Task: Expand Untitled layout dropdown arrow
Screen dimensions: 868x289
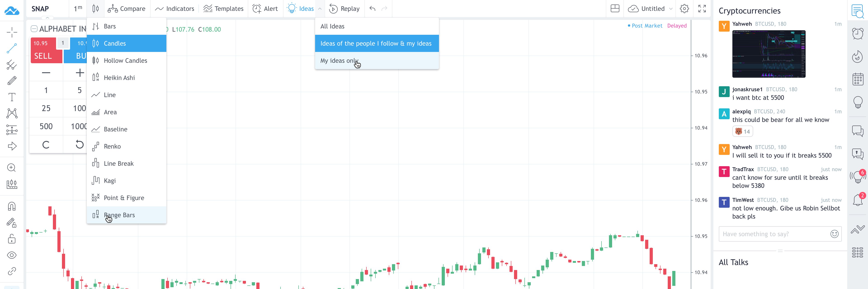Action: click(x=671, y=8)
